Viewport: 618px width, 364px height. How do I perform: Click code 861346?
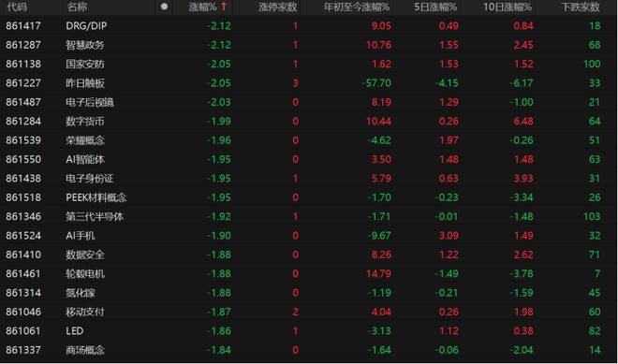click(x=23, y=217)
